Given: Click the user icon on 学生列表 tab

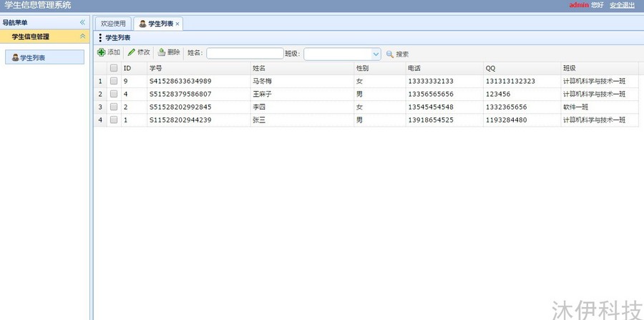Looking at the screenshot, I should pyautogui.click(x=142, y=24).
